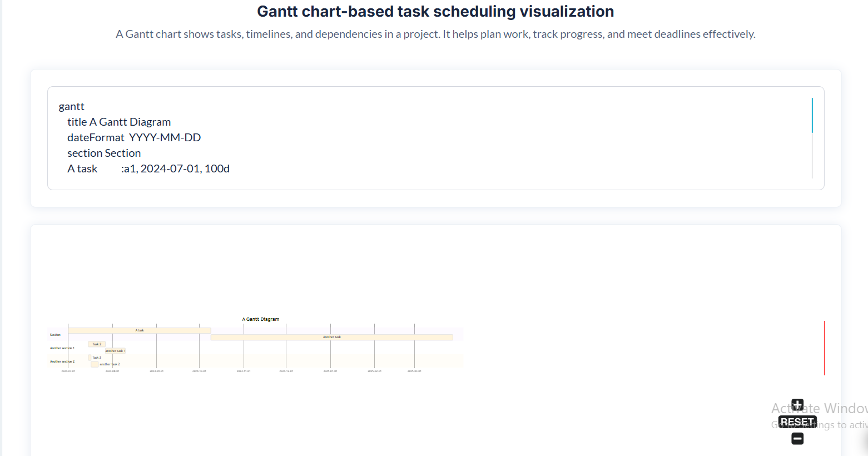This screenshot has height=456, width=868.
Task: Click the 'A task :a1, 2024-07-01, 100d' code line
Action: point(148,168)
